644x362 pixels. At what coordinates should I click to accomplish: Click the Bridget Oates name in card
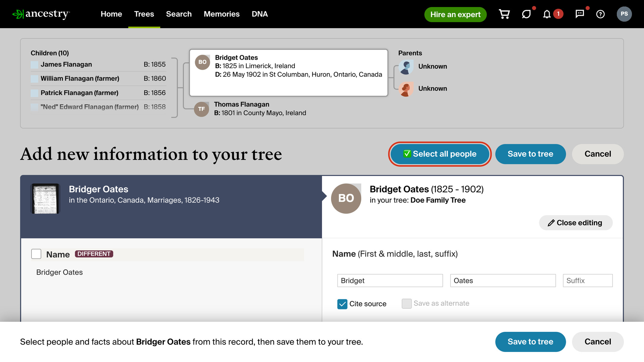click(x=236, y=58)
